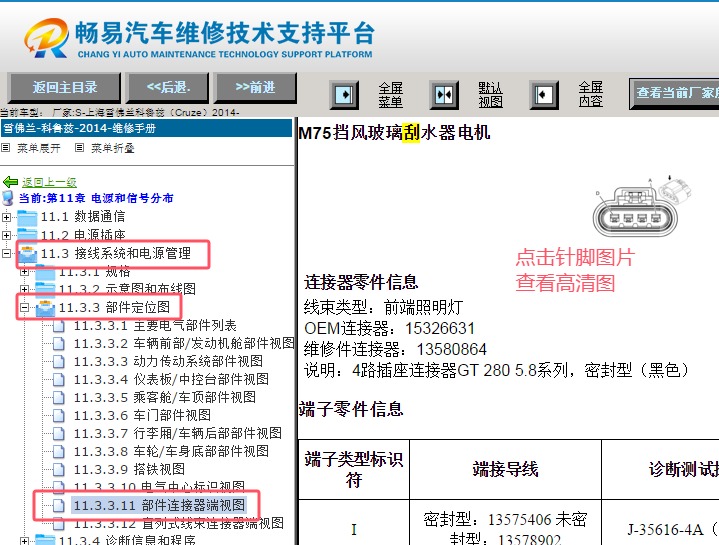Collapse the 11.3.3 部件定位图 node

tap(24, 307)
